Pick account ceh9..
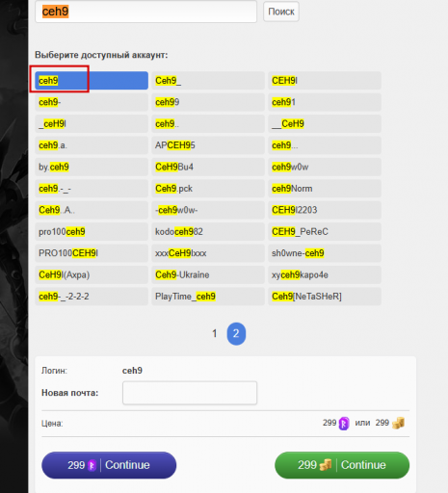 tap(208, 123)
